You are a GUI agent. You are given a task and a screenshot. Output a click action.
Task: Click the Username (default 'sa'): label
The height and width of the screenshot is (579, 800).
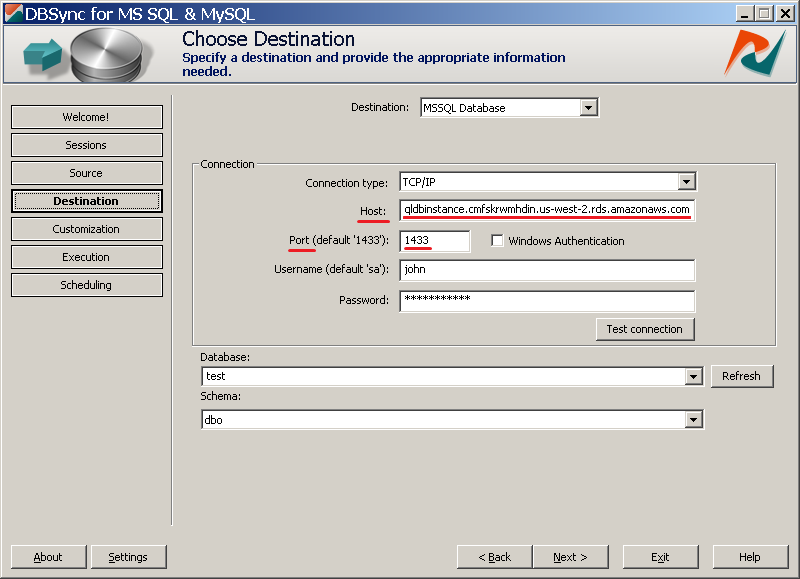click(x=331, y=269)
